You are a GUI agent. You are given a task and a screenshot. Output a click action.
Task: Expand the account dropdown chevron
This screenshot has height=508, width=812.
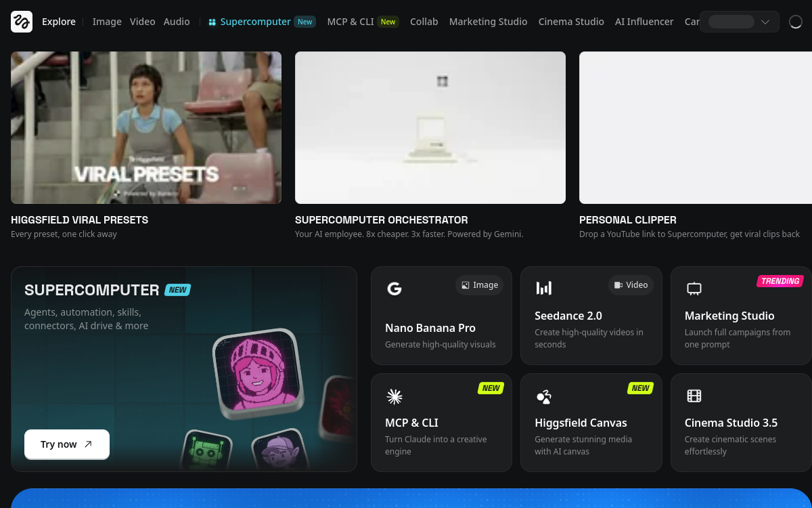[765, 22]
